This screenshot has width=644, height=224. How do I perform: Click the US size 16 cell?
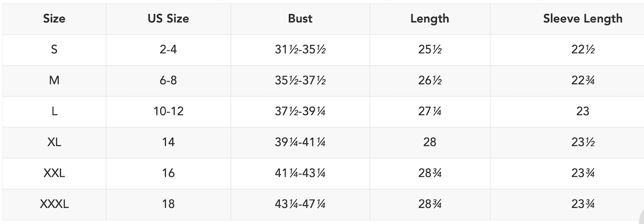coord(168,173)
